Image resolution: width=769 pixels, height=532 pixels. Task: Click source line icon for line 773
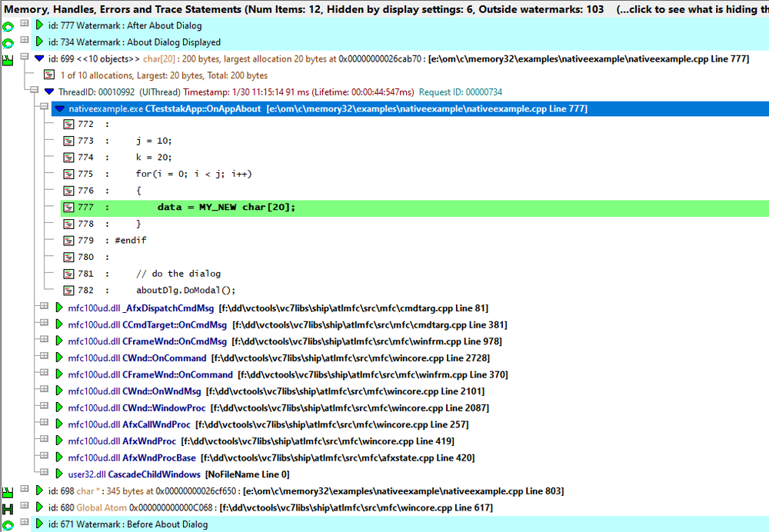click(x=68, y=141)
